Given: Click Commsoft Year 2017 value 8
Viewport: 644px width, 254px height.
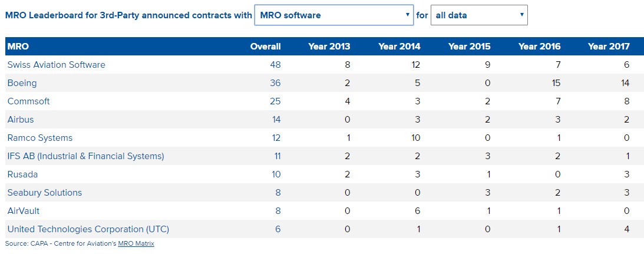Looking at the screenshot, I should (627, 101).
